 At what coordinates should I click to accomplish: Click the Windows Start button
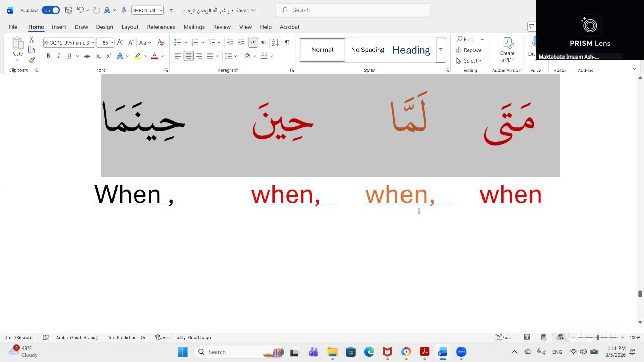(183, 352)
